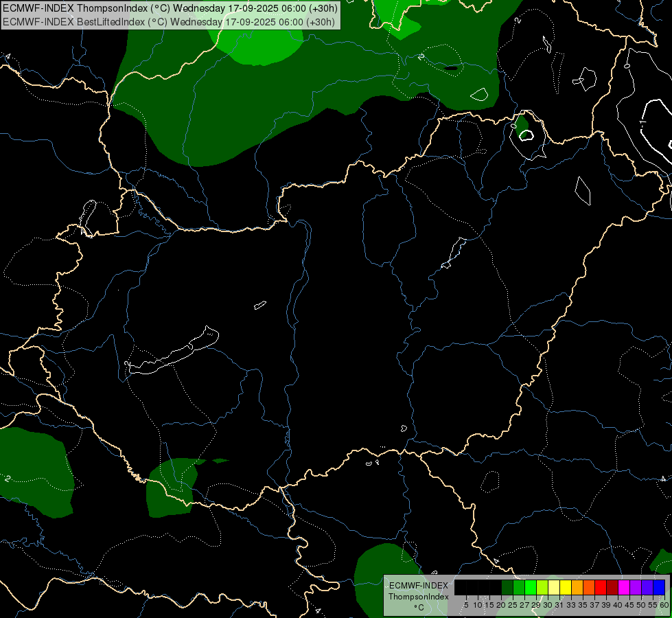The width and height of the screenshot is (672, 618).
Task: Click the ThompsonIndex title line at top
Action: coord(170,8)
